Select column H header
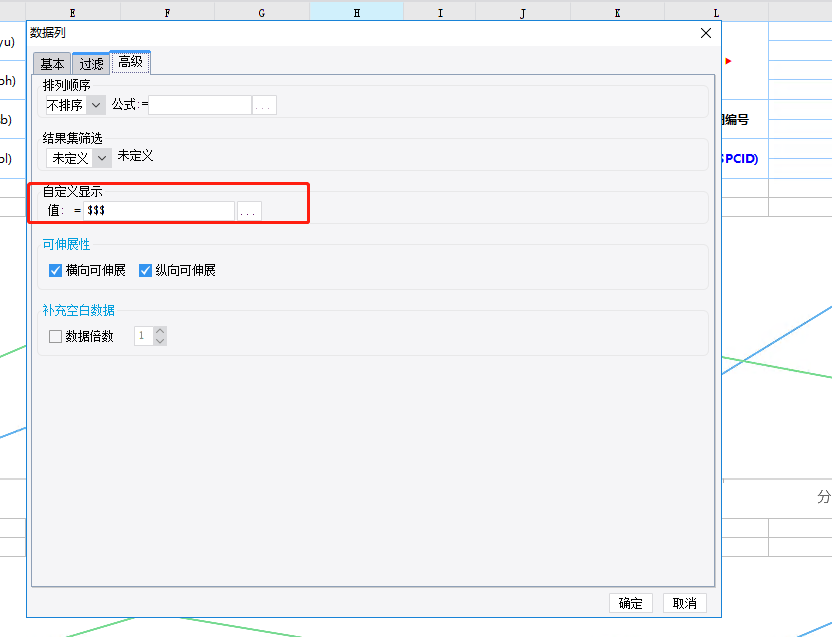The image size is (832, 637). pyautogui.click(x=357, y=12)
